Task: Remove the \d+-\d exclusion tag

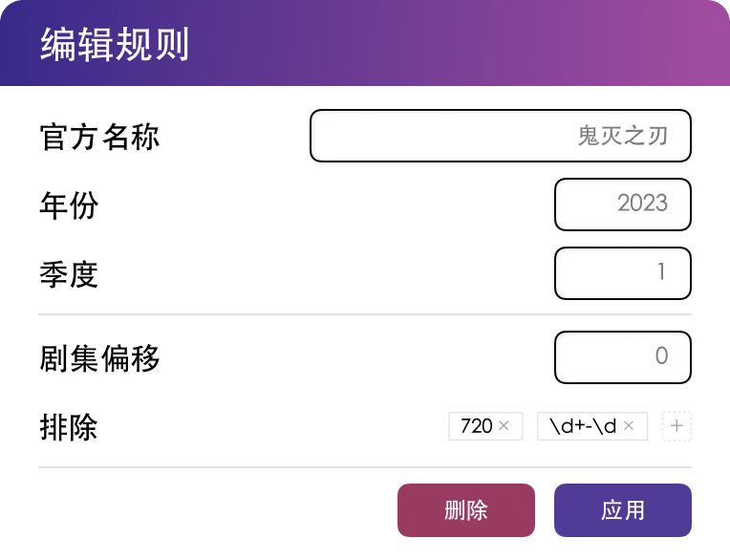Action: (x=629, y=426)
